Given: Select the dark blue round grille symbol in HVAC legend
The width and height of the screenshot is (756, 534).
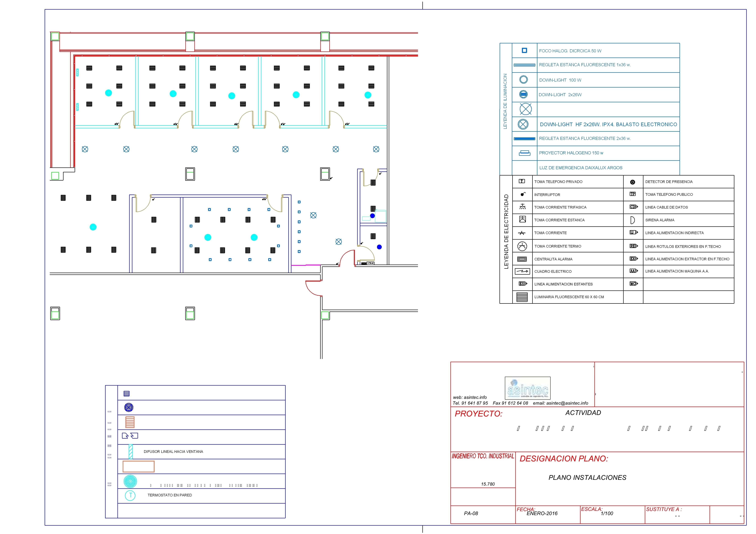Looking at the screenshot, I should pos(129,407).
